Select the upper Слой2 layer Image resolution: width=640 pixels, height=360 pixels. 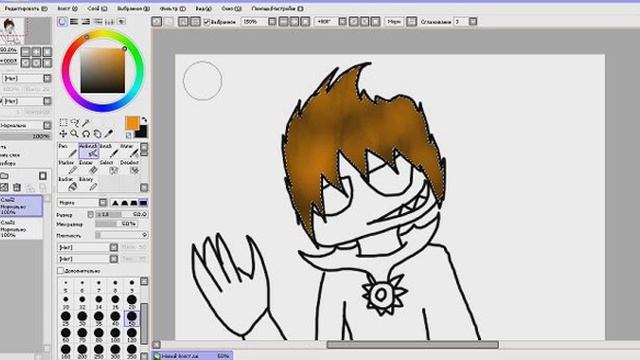click(21, 206)
